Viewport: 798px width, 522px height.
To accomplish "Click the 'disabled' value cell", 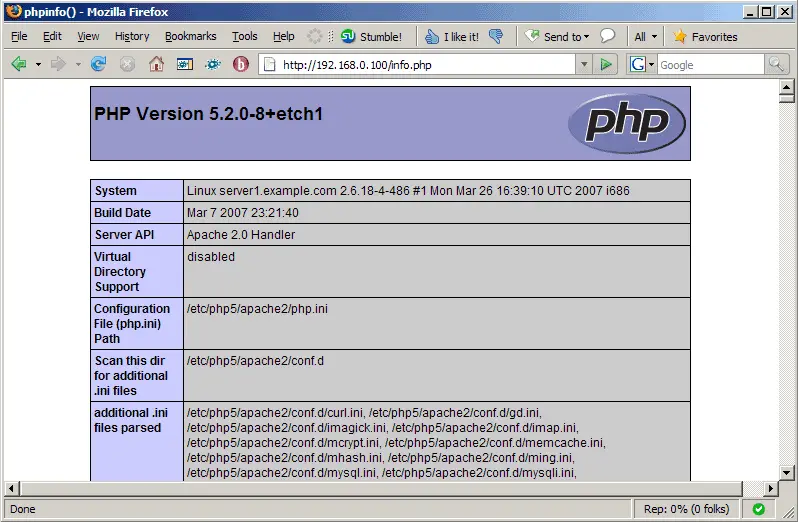I will [437, 272].
